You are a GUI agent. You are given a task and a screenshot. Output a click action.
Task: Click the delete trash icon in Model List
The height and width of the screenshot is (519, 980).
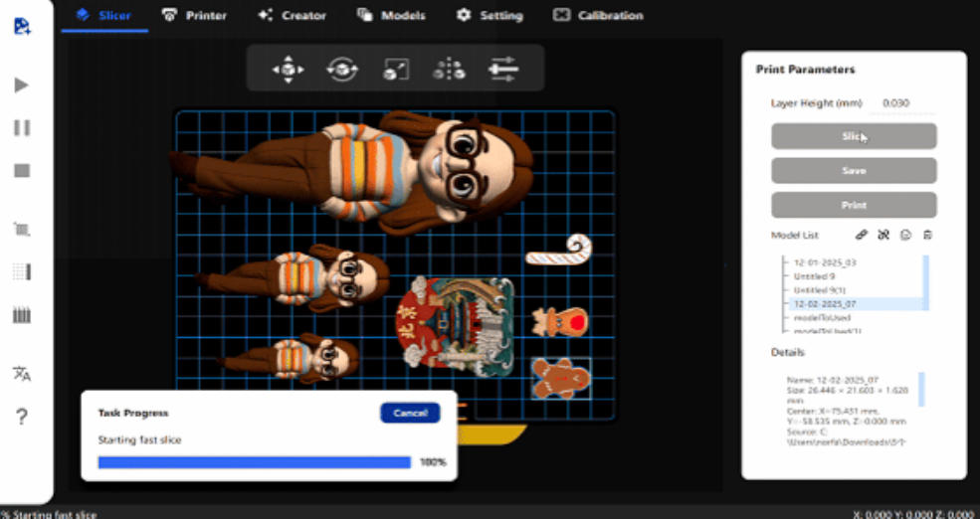(x=927, y=236)
